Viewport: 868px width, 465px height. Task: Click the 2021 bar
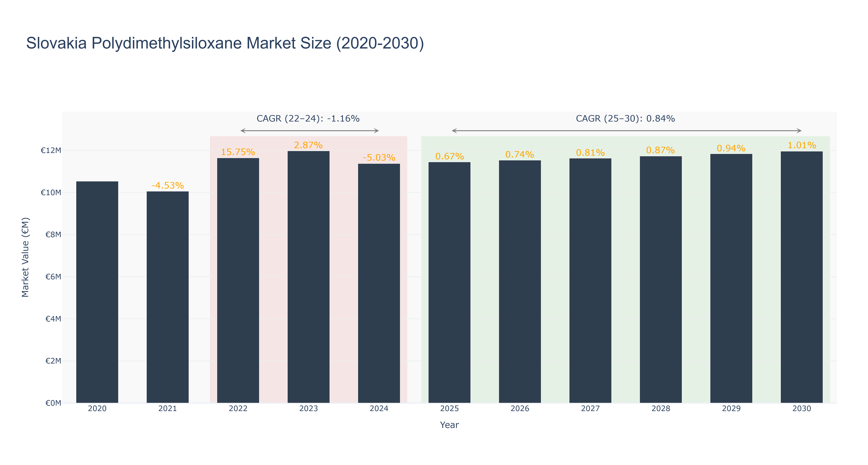tap(167, 297)
